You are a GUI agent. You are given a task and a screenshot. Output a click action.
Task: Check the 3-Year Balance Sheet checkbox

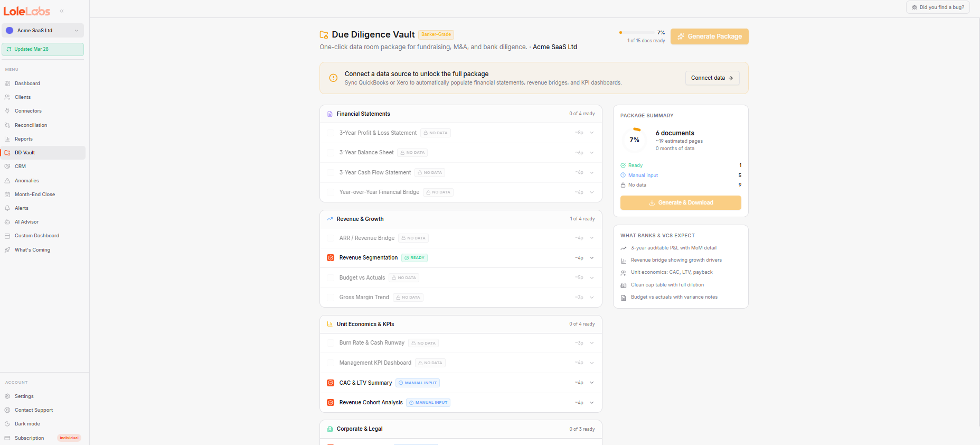point(331,153)
